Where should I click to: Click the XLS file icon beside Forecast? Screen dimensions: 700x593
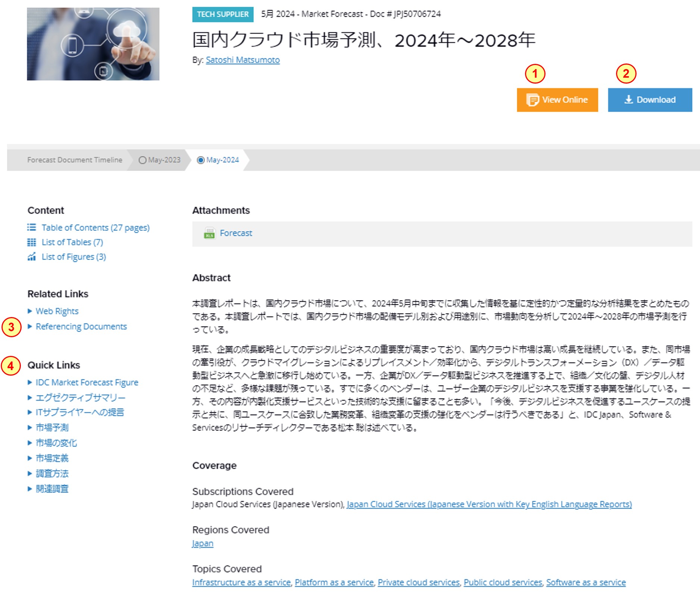pos(209,233)
